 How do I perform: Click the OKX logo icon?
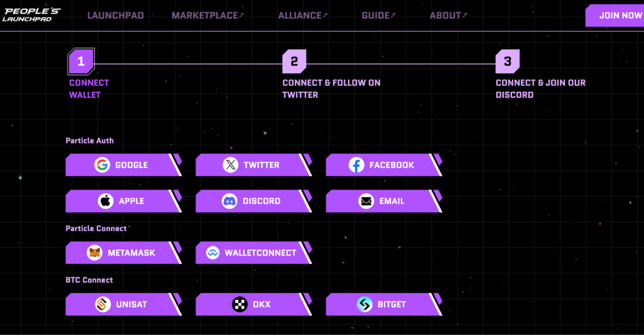239,304
